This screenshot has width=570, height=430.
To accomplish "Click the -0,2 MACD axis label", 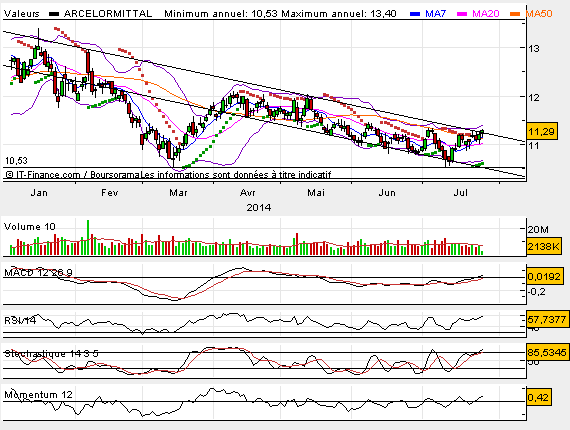I will [x=537, y=292].
